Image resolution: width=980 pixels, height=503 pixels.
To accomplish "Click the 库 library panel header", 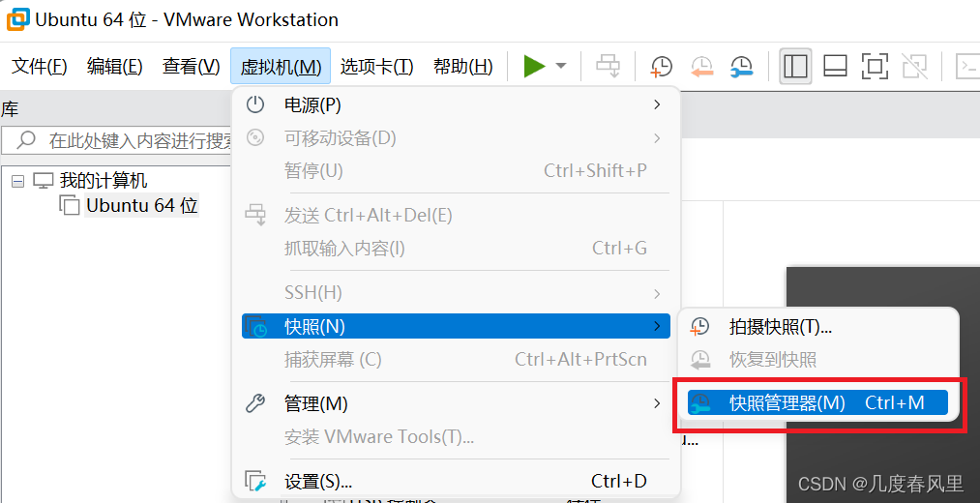I will pos(10,109).
